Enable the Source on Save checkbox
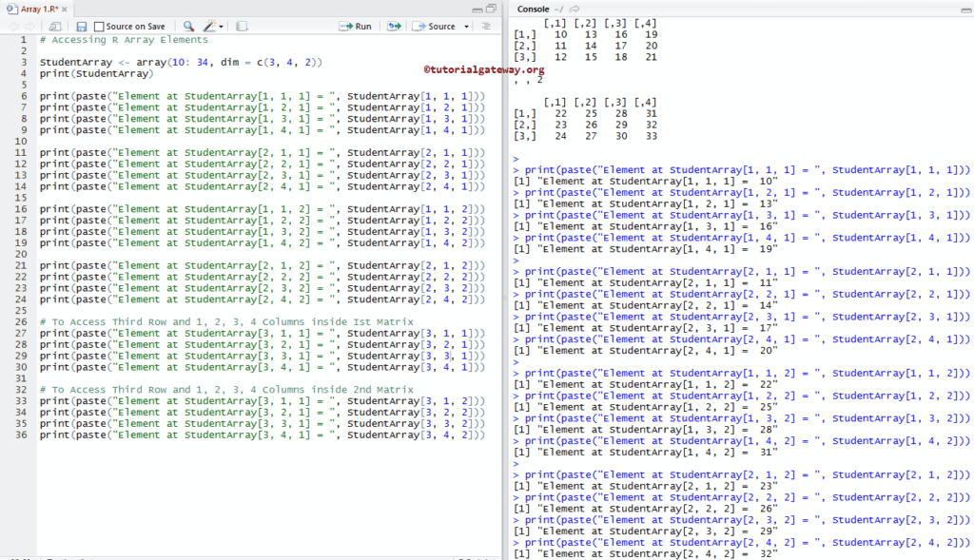The width and height of the screenshot is (974, 560). click(99, 27)
